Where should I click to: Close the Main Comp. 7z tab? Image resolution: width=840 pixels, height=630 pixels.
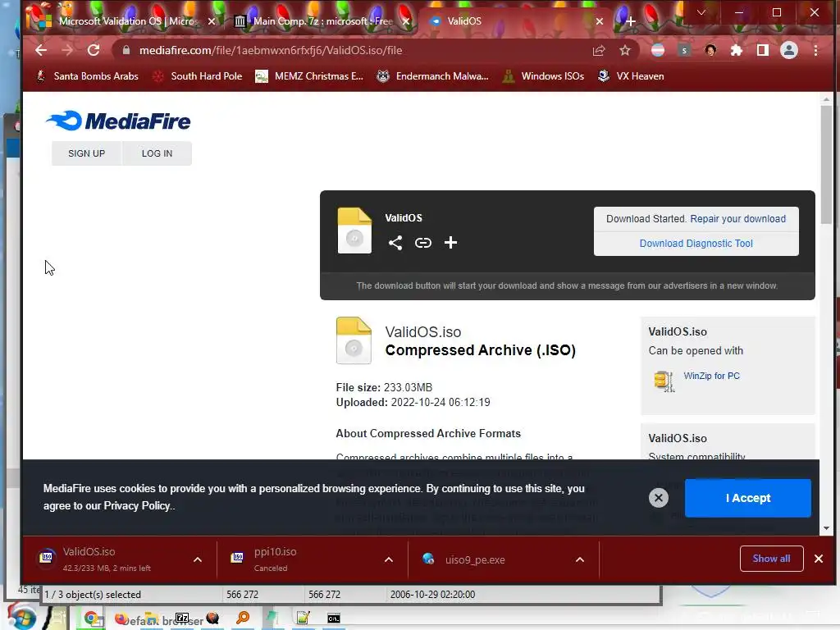click(x=406, y=21)
